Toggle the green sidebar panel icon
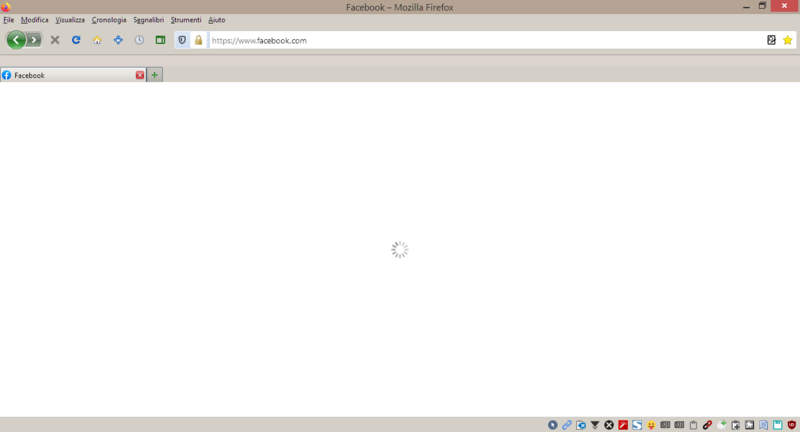Viewport: 800px width, 432px height. tap(160, 40)
